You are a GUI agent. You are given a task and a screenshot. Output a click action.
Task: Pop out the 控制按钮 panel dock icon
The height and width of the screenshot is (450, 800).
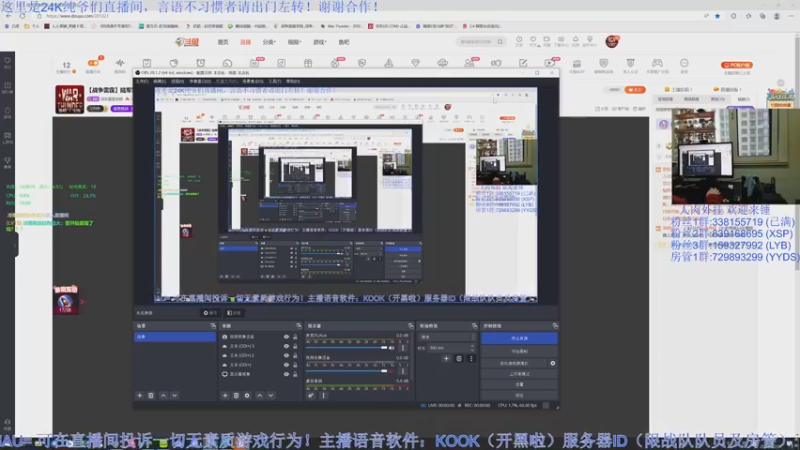point(556,326)
